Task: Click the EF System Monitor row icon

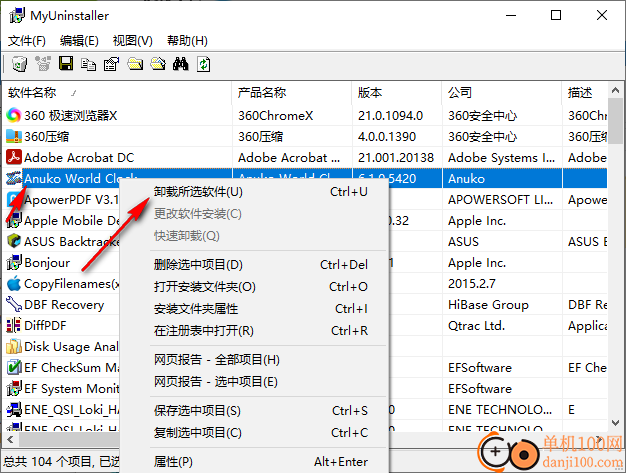Action: pyautogui.click(x=14, y=388)
